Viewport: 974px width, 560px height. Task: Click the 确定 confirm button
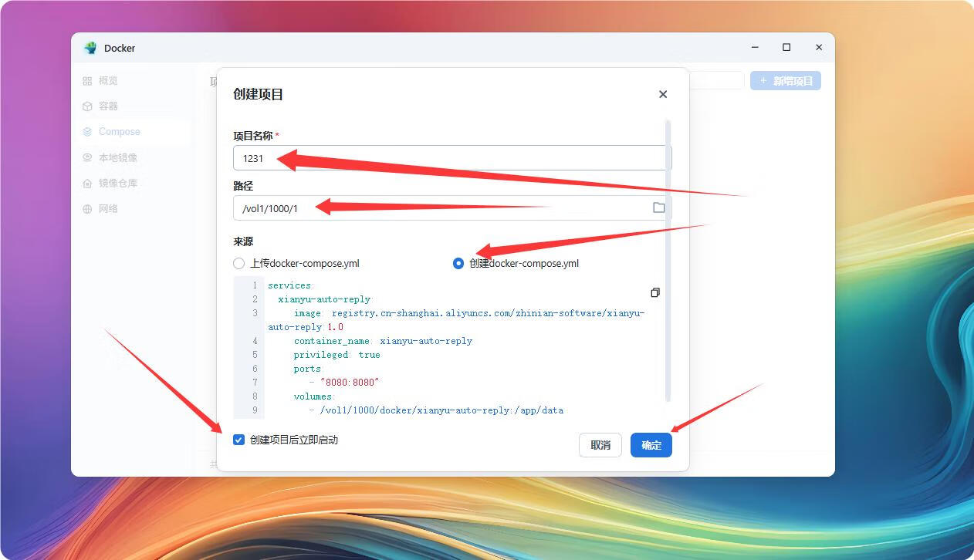pos(651,445)
